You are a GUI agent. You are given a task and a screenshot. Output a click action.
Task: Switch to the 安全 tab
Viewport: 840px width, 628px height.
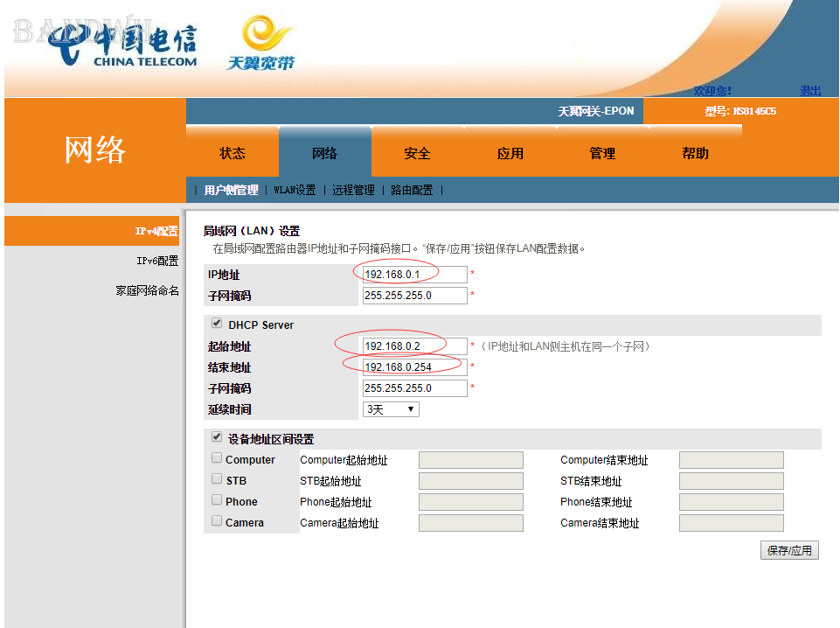[417, 154]
